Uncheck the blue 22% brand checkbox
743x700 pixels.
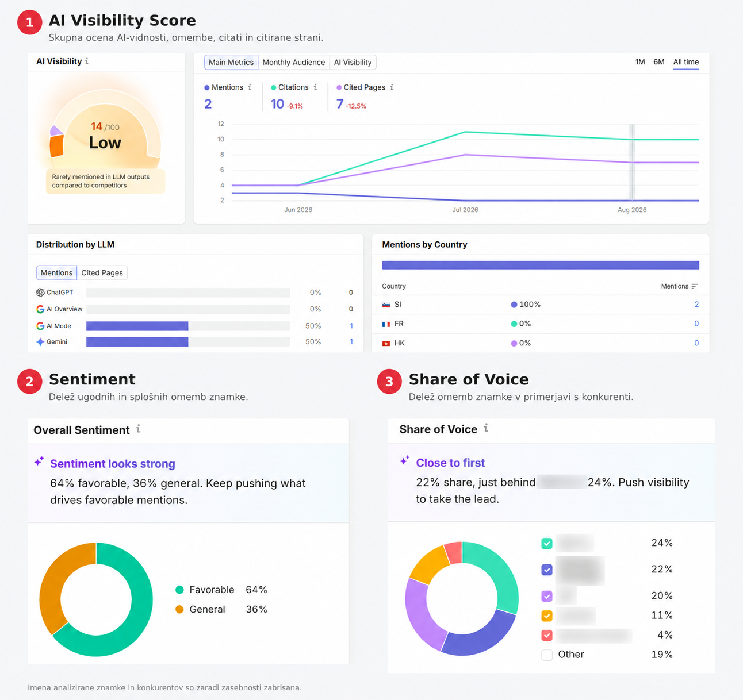pyautogui.click(x=547, y=570)
